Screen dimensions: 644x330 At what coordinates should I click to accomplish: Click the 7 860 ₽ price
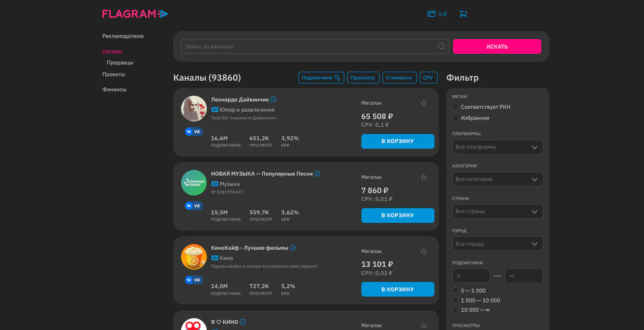click(375, 190)
